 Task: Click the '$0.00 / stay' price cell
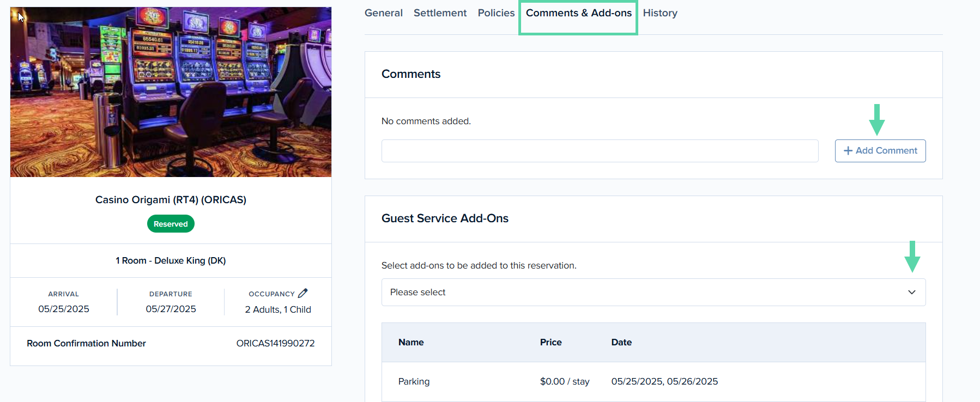565,382
